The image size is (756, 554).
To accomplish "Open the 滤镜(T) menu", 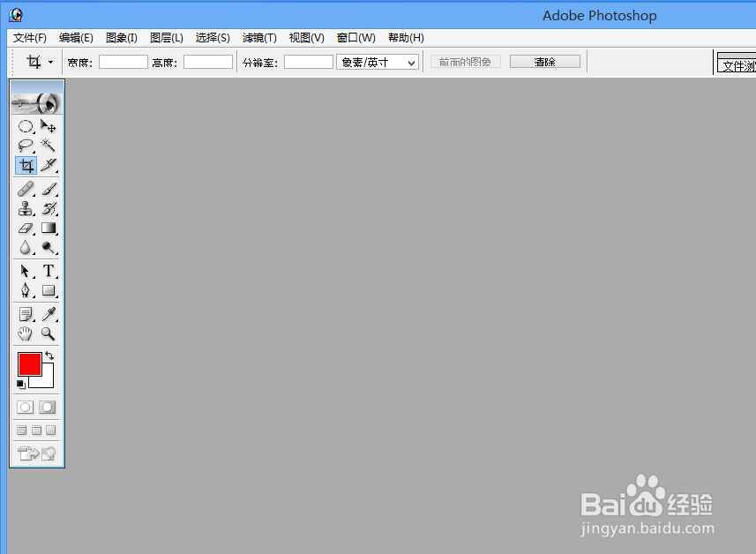I will [259, 38].
